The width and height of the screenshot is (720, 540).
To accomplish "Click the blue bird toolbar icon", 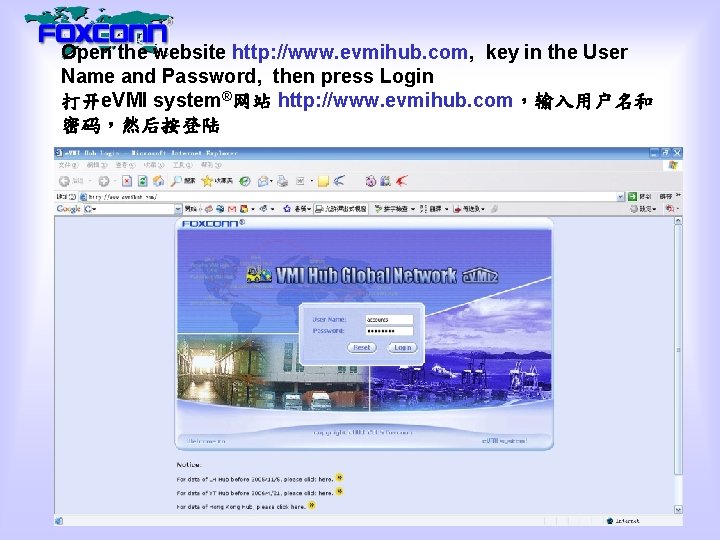I will tap(339, 181).
